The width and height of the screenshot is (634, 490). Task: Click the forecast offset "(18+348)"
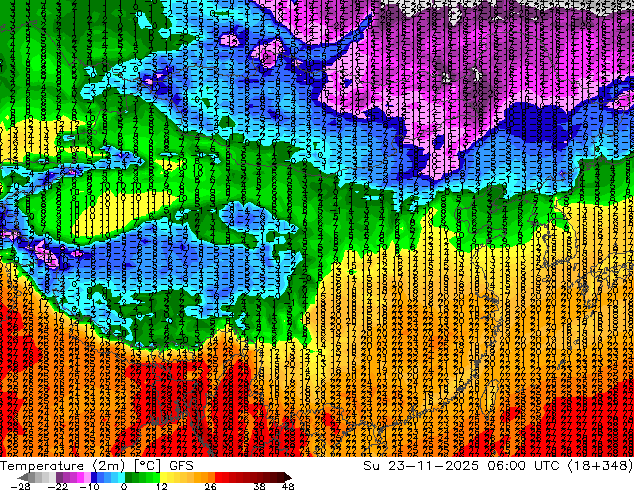coord(600,466)
